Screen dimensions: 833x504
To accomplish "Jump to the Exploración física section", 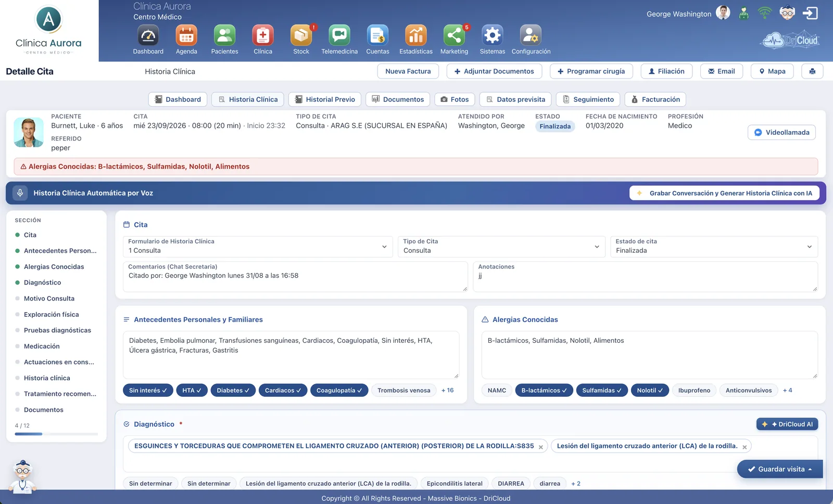I will click(x=52, y=315).
